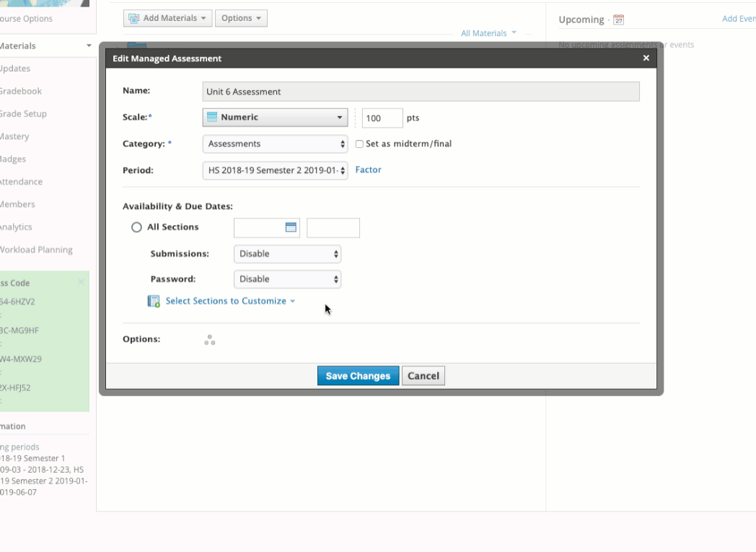The width and height of the screenshot is (756, 552).
Task: Click the points value field
Action: tap(382, 118)
